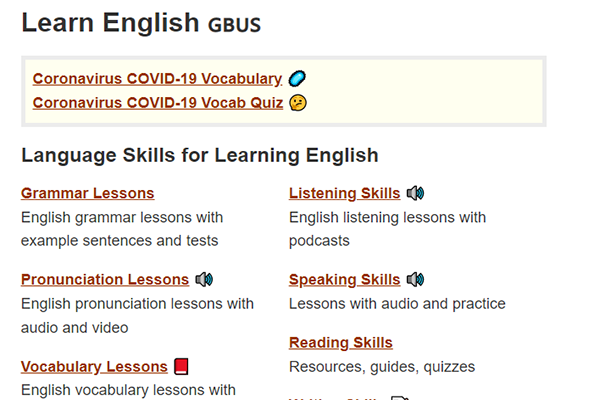Click the red book icon beside Vocabulary Lessons

181,366
